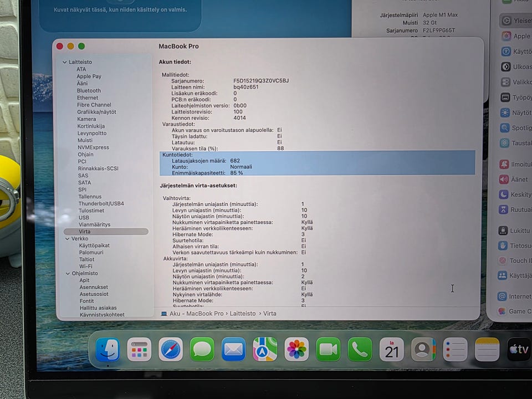
Task: Select Apit under Ohjelmisto
Action: [x=84, y=280]
